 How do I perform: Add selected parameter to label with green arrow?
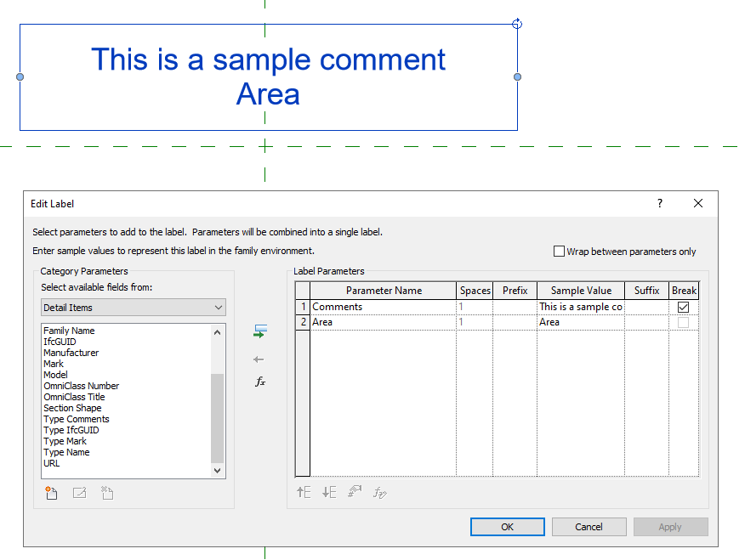tap(261, 331)
